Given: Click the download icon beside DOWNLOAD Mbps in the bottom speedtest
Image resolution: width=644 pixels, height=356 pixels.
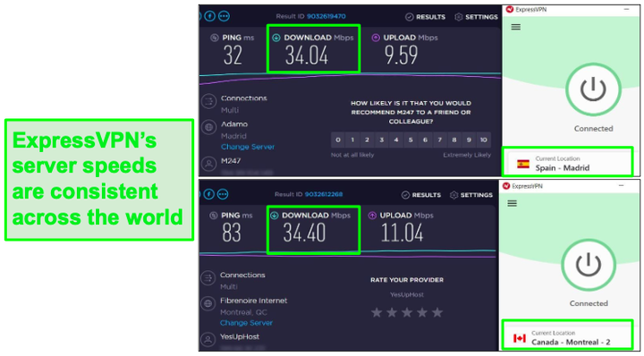Looking at the screenshot, I should 274,216.
